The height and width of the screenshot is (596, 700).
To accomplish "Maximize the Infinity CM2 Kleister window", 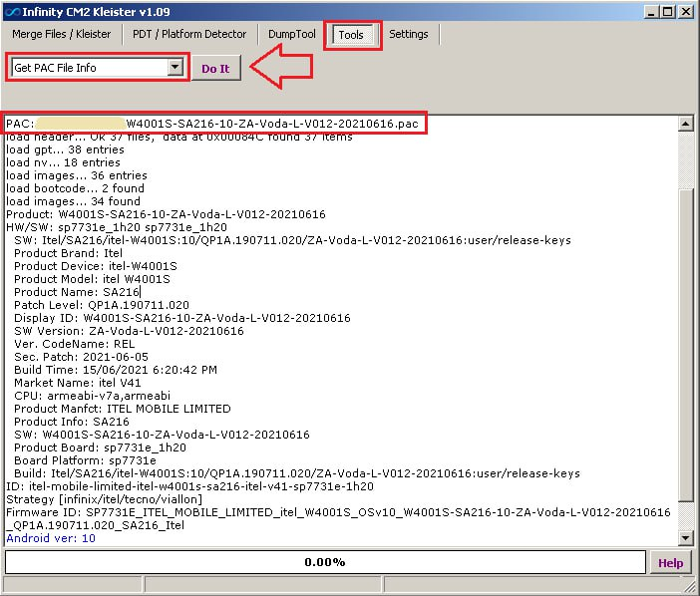I will (667, 11).
